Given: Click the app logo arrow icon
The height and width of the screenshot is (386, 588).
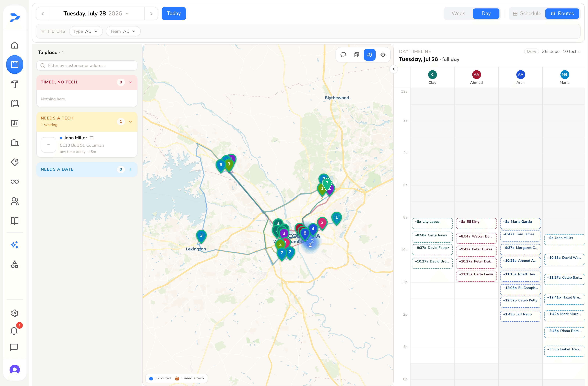Looking at the screenshot, I should [x=15, y=17].
